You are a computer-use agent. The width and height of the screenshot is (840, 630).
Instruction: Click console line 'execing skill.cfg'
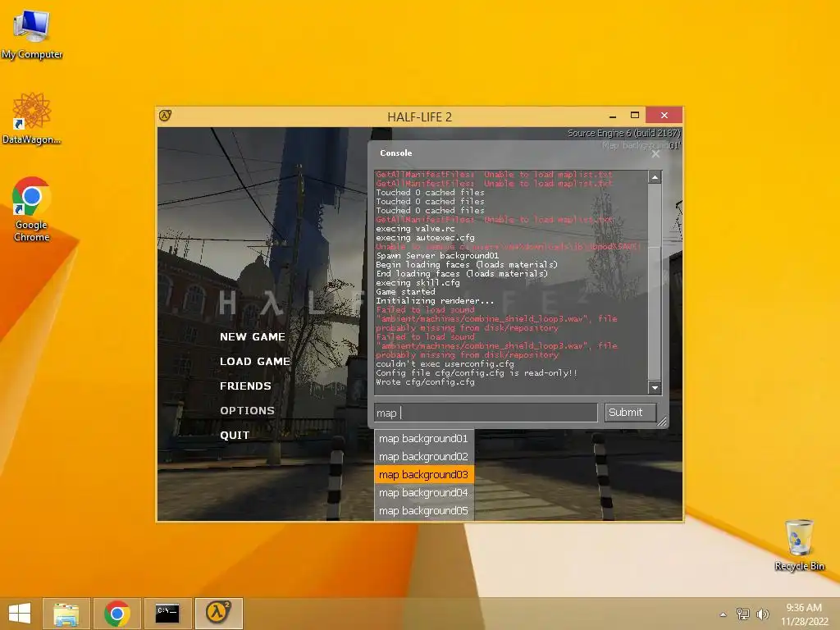click(x=418, y=283)
